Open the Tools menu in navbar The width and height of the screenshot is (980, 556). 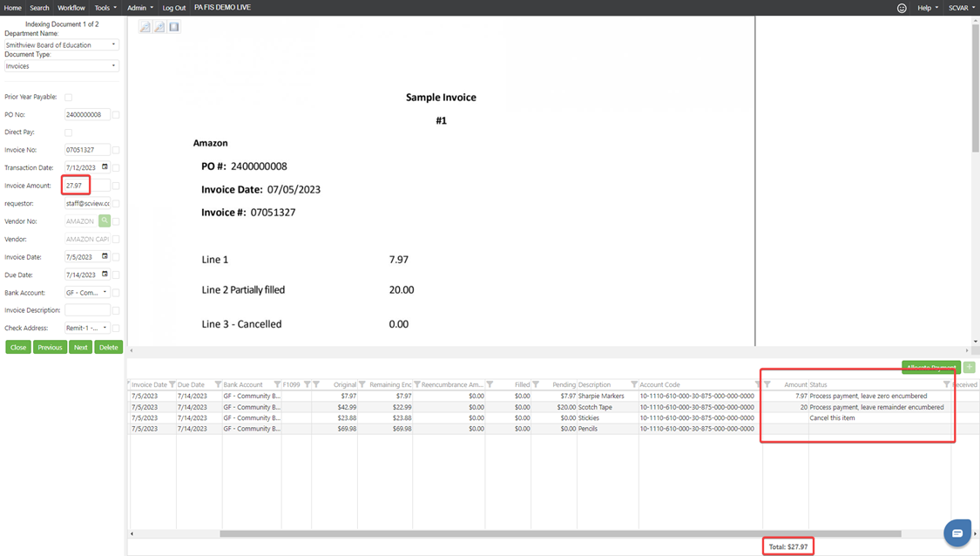[x=105, y=8]
